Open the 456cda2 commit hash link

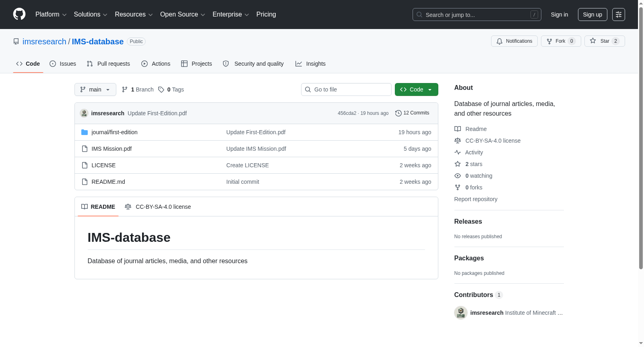coord(347,113)
